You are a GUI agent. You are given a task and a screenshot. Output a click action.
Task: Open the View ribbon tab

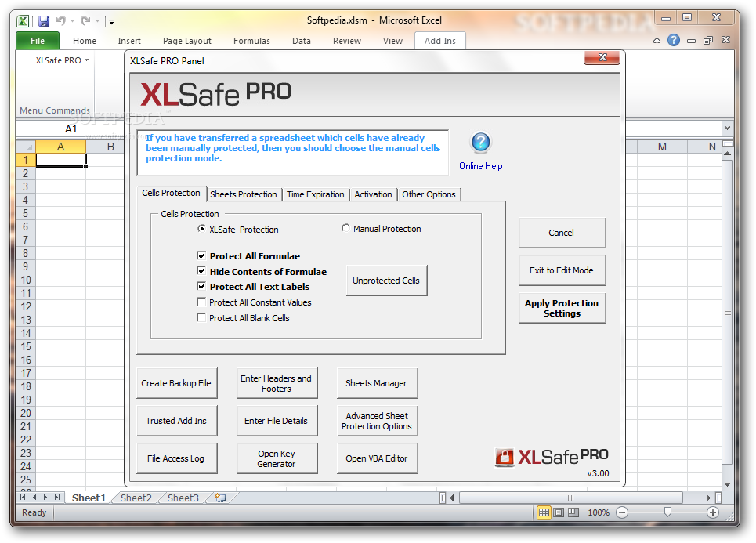click(x=392, y=41)
